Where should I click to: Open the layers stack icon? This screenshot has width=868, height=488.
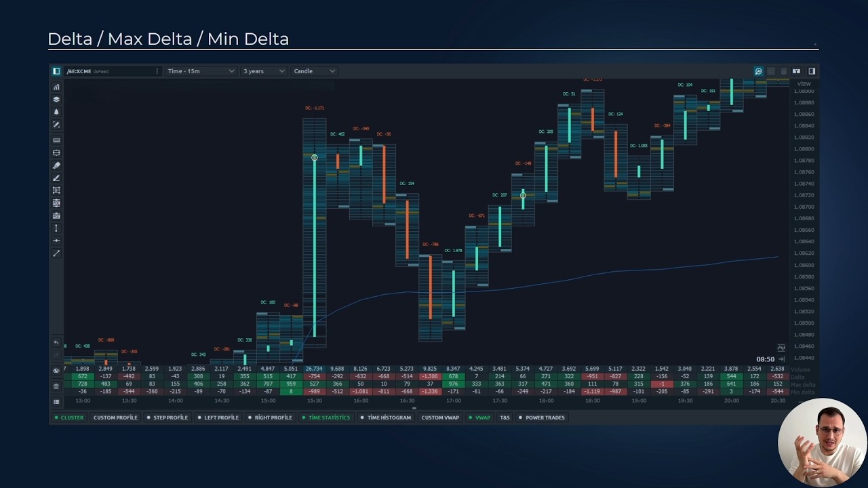56,99
